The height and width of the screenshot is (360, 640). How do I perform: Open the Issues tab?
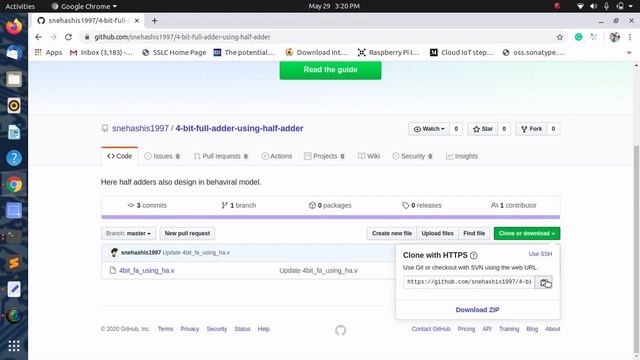point(162,156)
